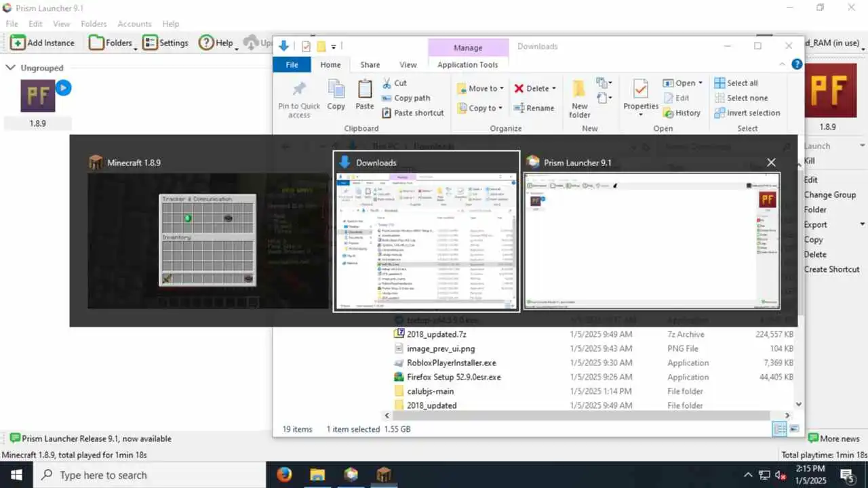Click History in the Explorer ribbon
Image resolution: width=868 pixels, height=488 pixels.
point(682,113)
